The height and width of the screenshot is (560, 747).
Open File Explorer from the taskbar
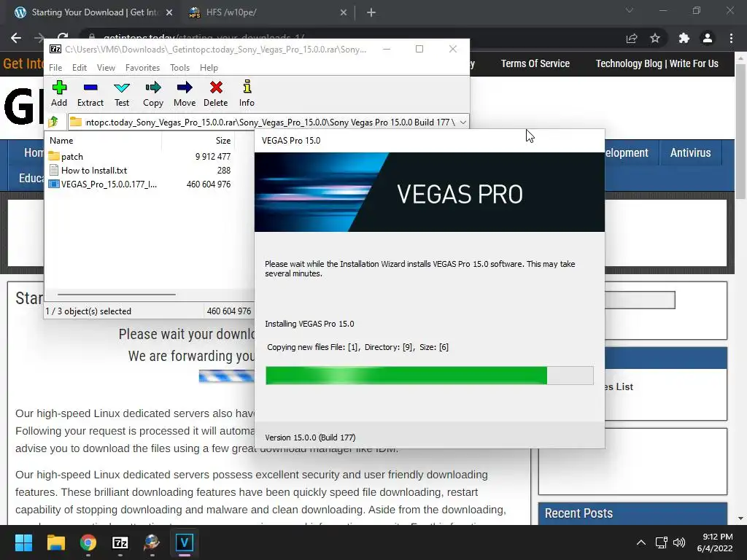tap(55, 542)
